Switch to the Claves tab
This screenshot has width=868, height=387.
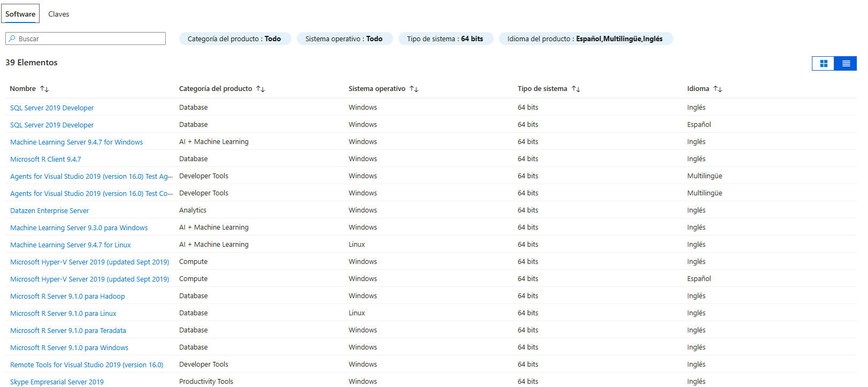pos(58,14)
